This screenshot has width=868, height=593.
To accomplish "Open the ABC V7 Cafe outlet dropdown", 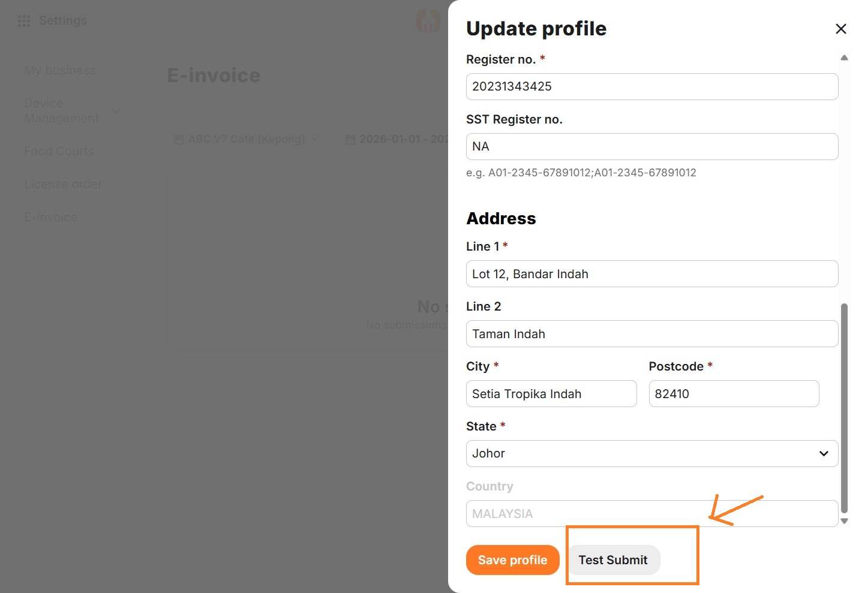I will [x=246, y=140].
